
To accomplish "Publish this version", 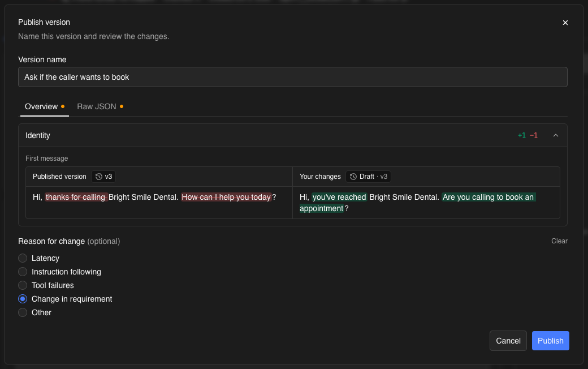I will coord(550,341).
